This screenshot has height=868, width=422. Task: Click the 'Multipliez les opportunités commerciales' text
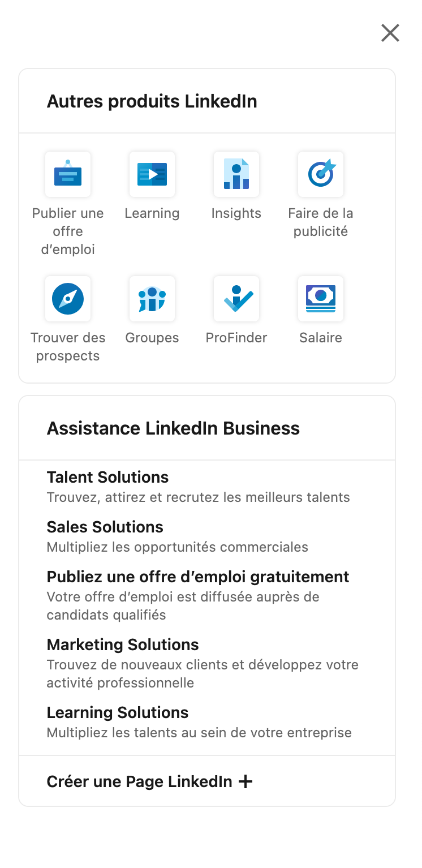pyautogui.click(x=178, y=547)
